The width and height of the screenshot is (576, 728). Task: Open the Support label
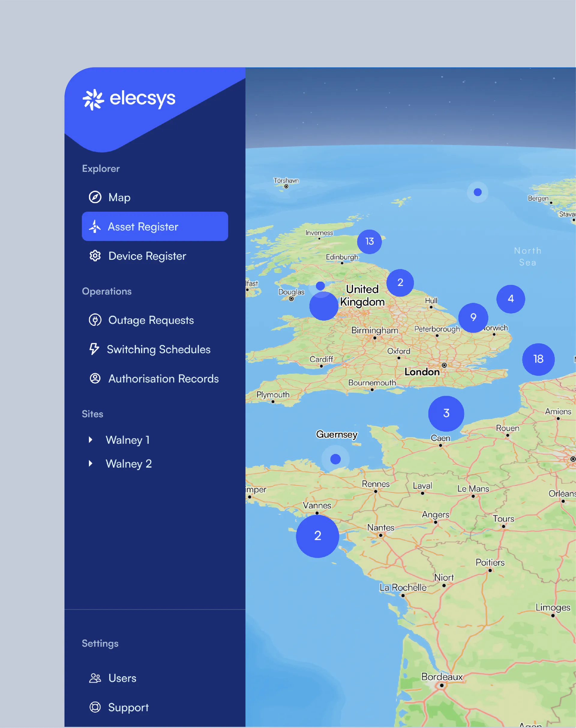pos(128,707)
